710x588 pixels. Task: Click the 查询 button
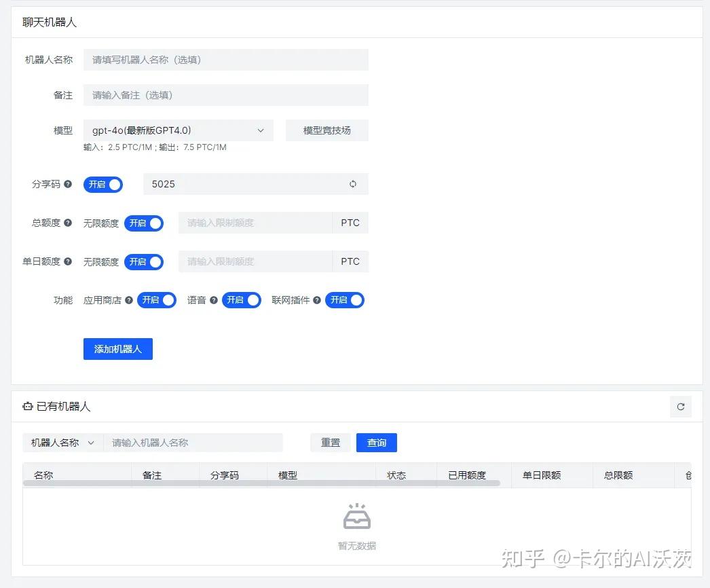coord(376,442)
